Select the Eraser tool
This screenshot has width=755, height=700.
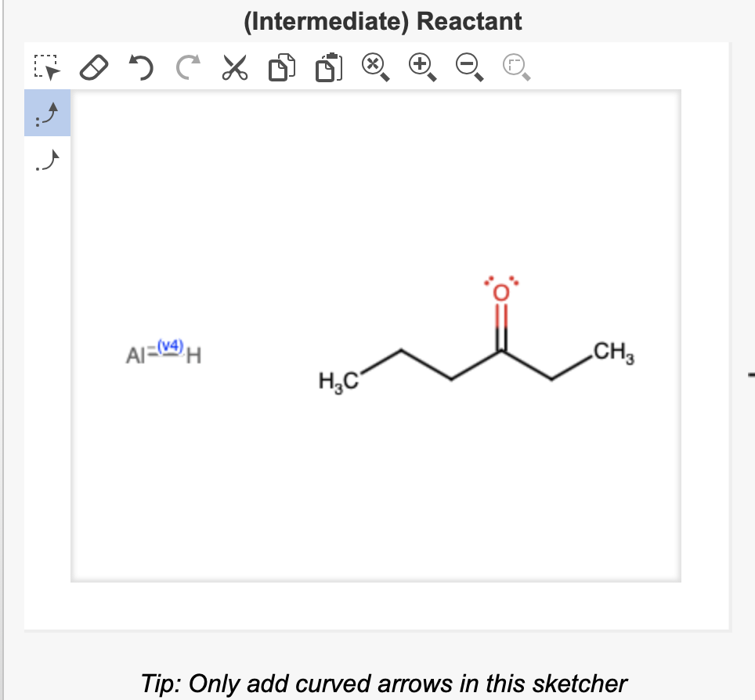coord(93,67)
